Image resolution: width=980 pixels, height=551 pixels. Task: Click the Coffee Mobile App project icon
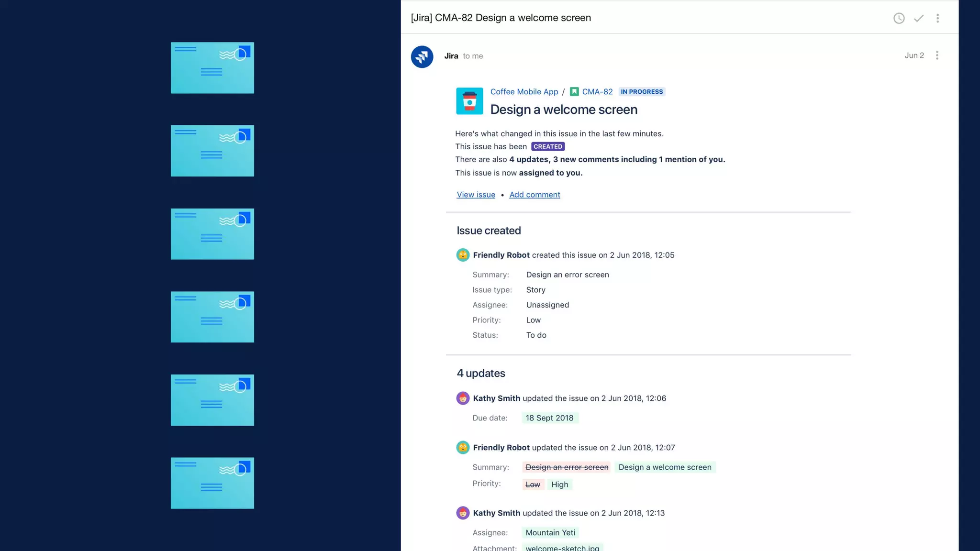point(469,101)
